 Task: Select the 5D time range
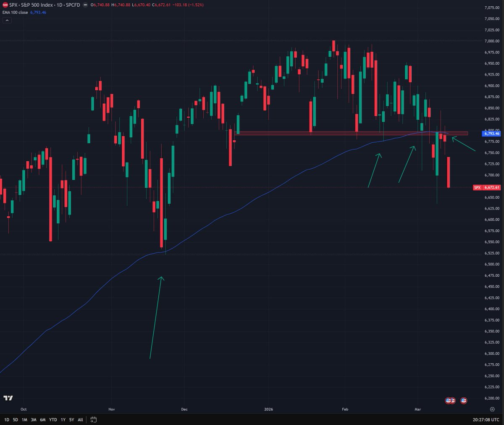point(16,420)
